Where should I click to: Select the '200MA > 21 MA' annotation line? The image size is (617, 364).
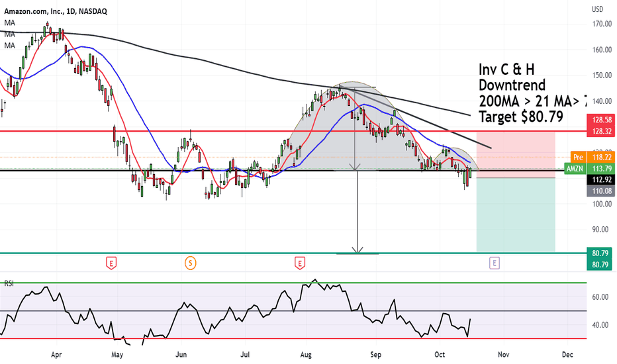click(532, 101)
